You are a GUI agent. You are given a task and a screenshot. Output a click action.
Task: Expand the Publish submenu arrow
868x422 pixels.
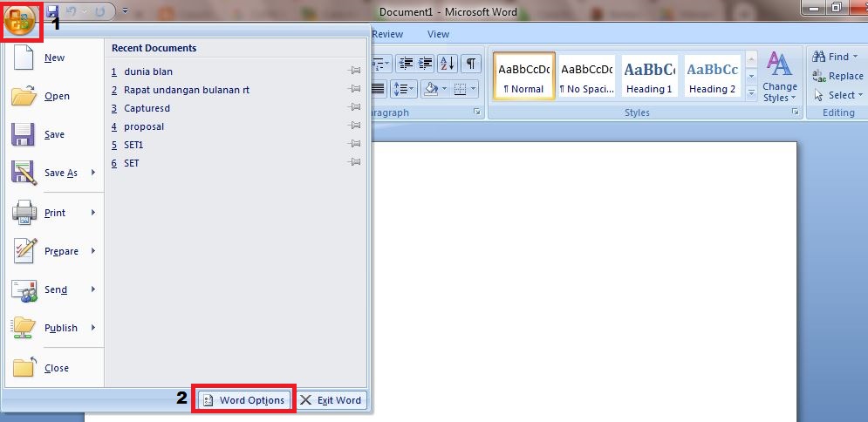click(x=93, y=328)
